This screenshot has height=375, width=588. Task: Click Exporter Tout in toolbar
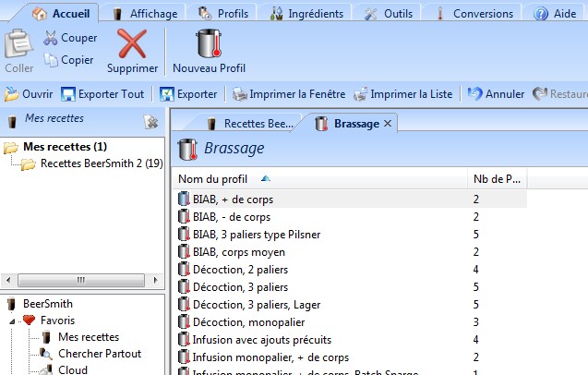pos(102,94)
